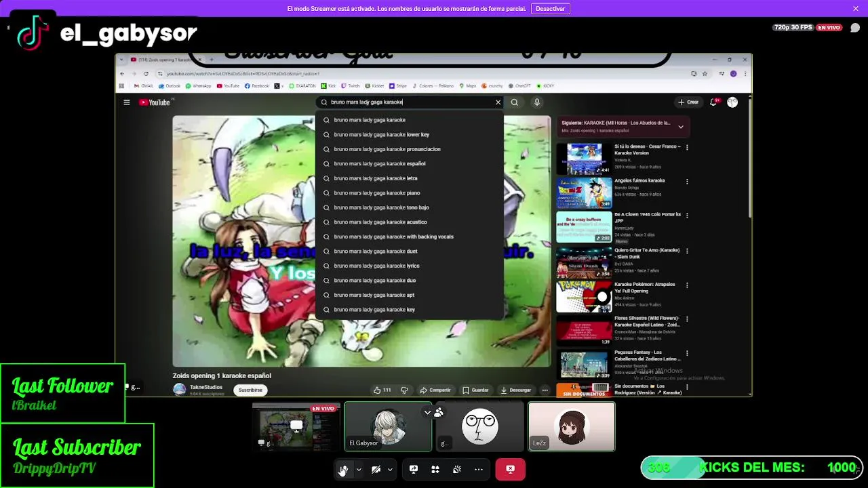Open more video actions ellipsis
Viewport: 868px width, 488px height.
[x=545, y=390]
